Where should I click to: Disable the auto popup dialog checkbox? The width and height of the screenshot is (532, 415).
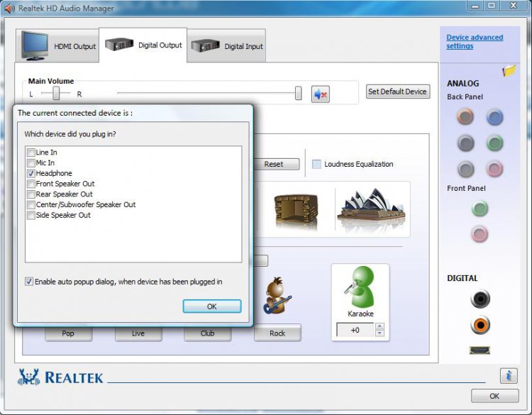tap(29, 282)
